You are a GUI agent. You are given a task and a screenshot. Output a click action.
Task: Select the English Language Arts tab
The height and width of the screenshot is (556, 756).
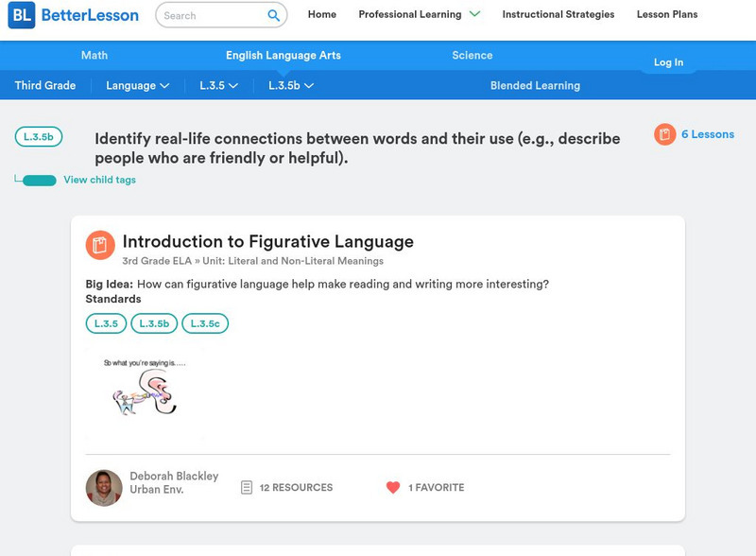click(x=283, y=56)
